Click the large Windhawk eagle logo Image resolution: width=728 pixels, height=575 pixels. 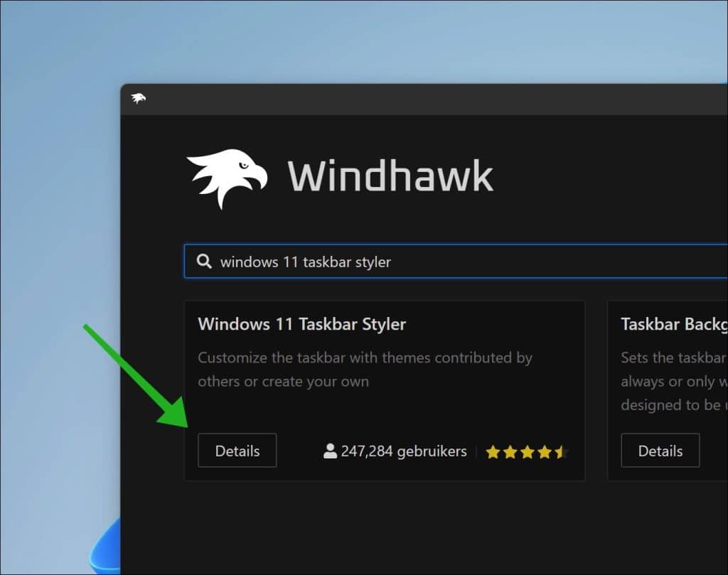pyautogui.click(x=226, y=178)
